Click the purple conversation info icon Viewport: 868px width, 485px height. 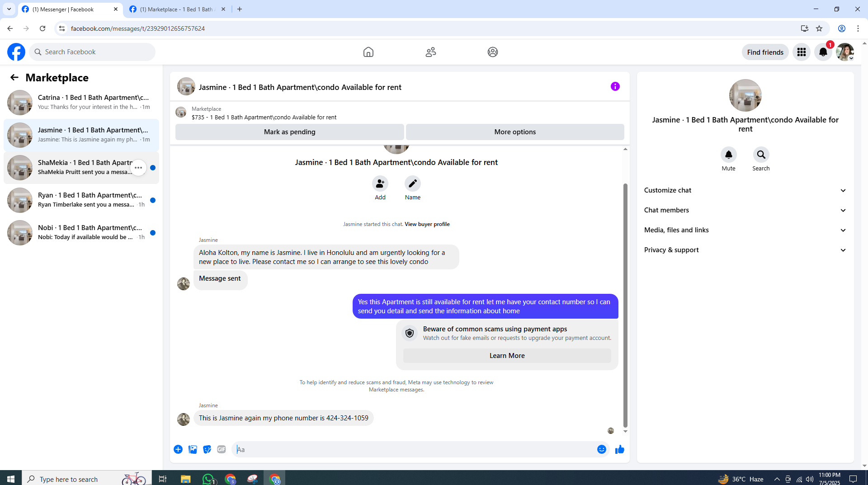tap(615, 86)
